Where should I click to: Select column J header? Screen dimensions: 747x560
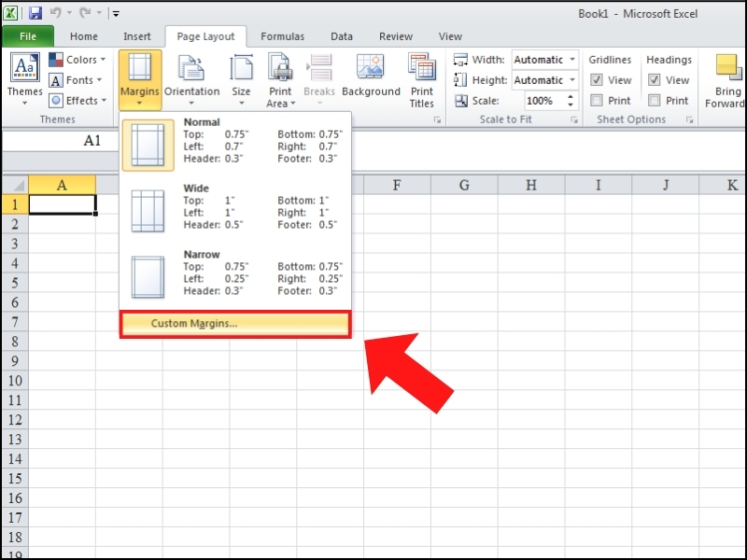(666, 185)
